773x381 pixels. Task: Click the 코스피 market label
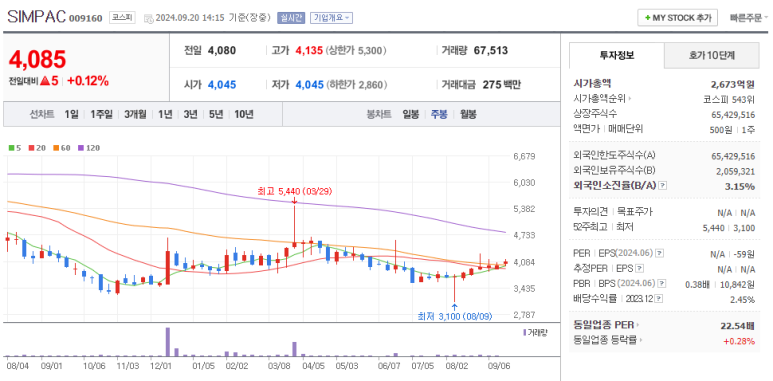coord(122,18)
